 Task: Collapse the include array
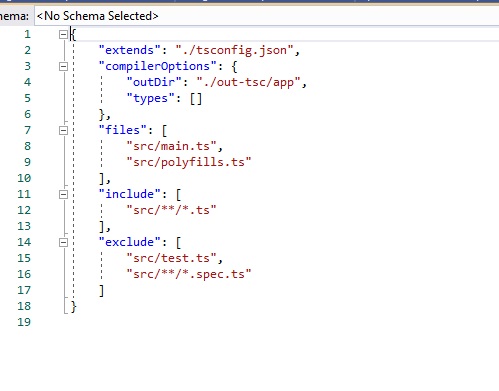click(63, 194)
